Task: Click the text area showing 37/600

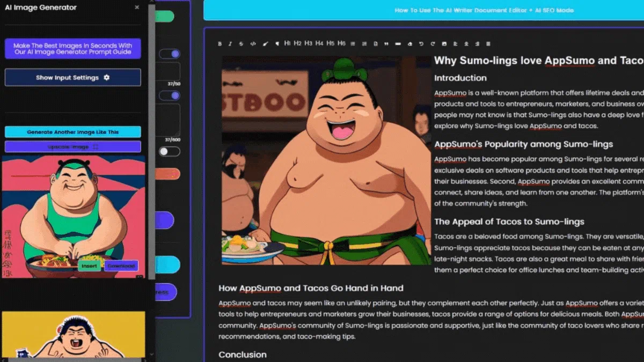Action: pos(169,120)
